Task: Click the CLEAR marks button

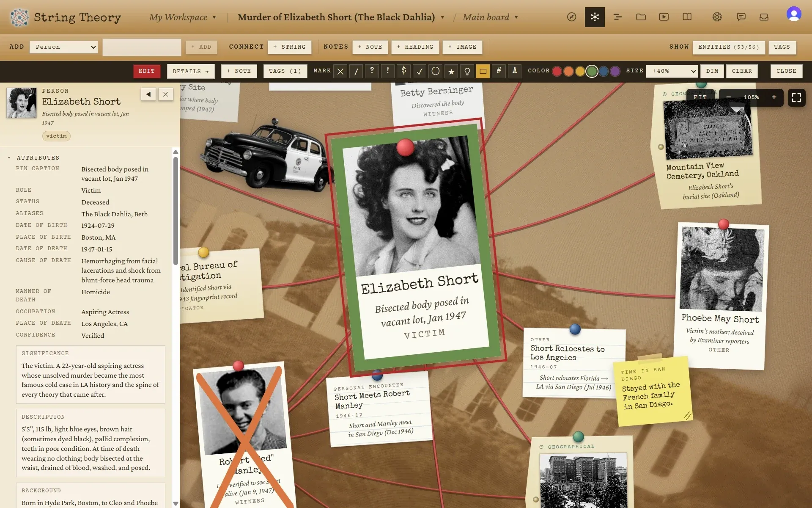Action: tap(742, 71)
